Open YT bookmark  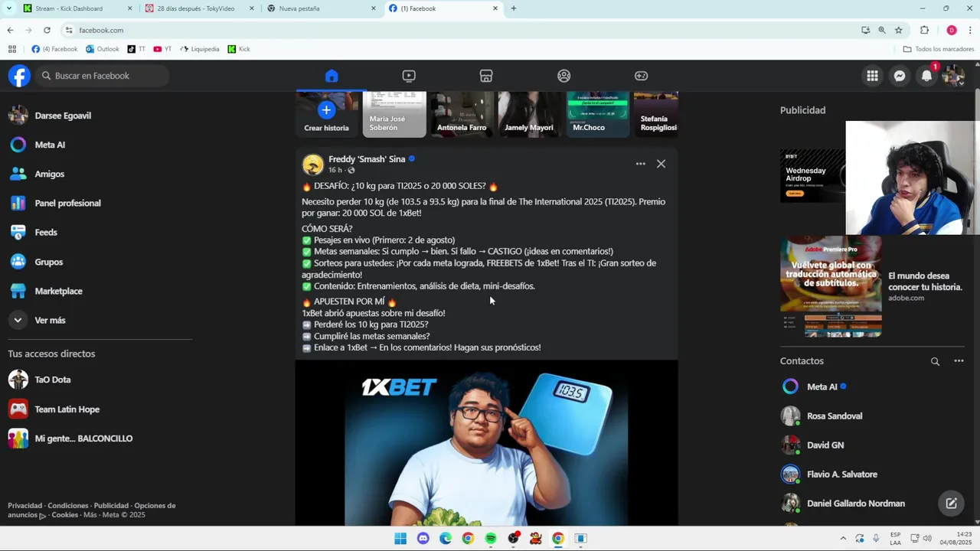pos(162,49)
